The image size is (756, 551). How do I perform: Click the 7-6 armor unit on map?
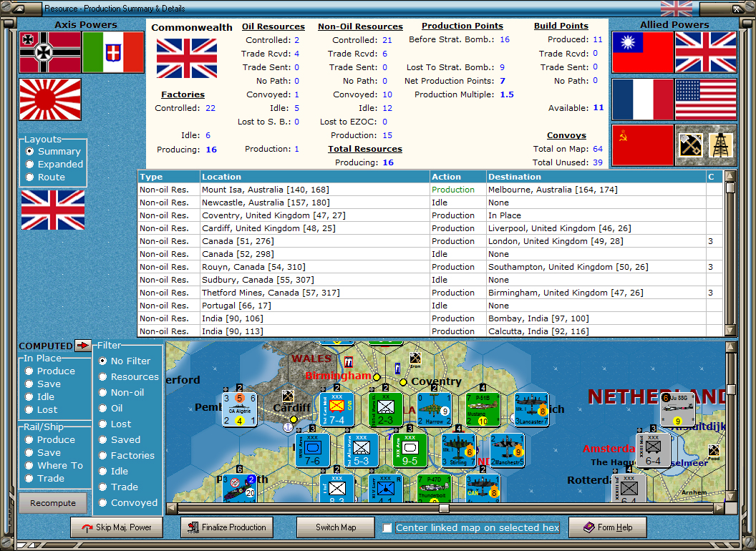point(312,451)
